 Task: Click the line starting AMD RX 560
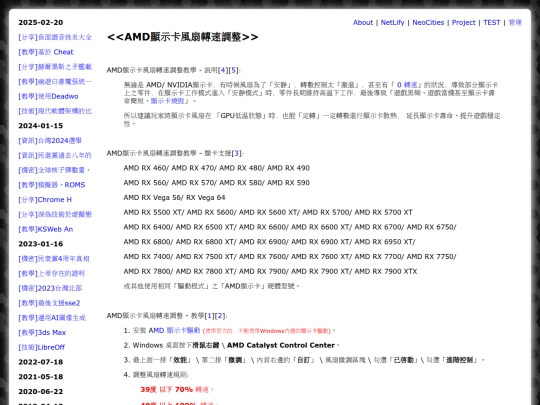[217, 183]
